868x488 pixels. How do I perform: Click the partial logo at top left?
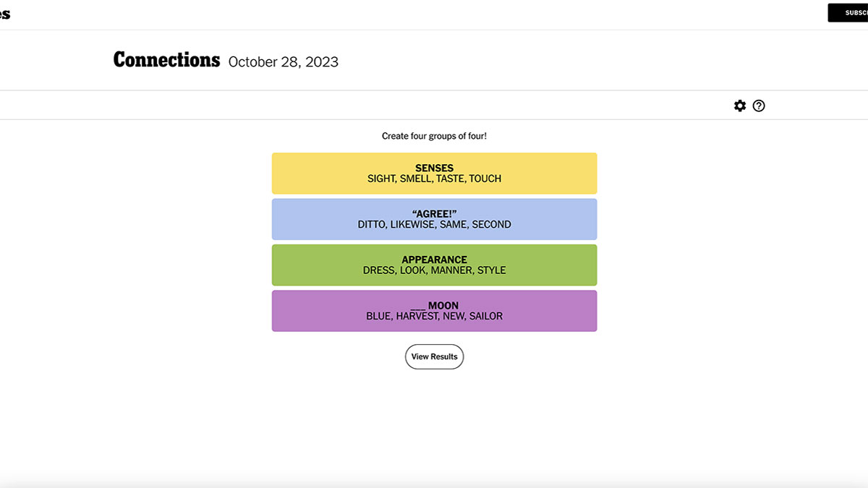click(5, 14)
